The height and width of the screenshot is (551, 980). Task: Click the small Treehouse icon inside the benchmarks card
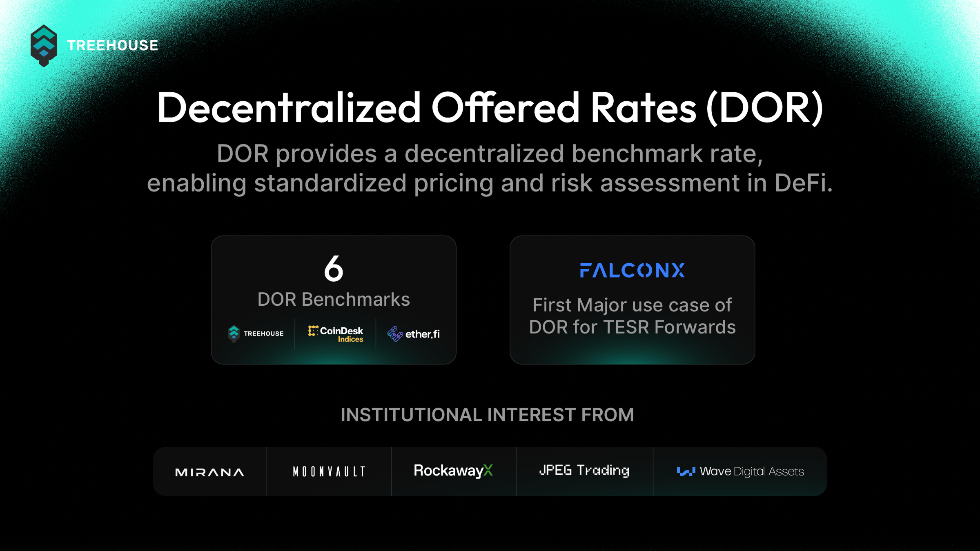[234, 333]
